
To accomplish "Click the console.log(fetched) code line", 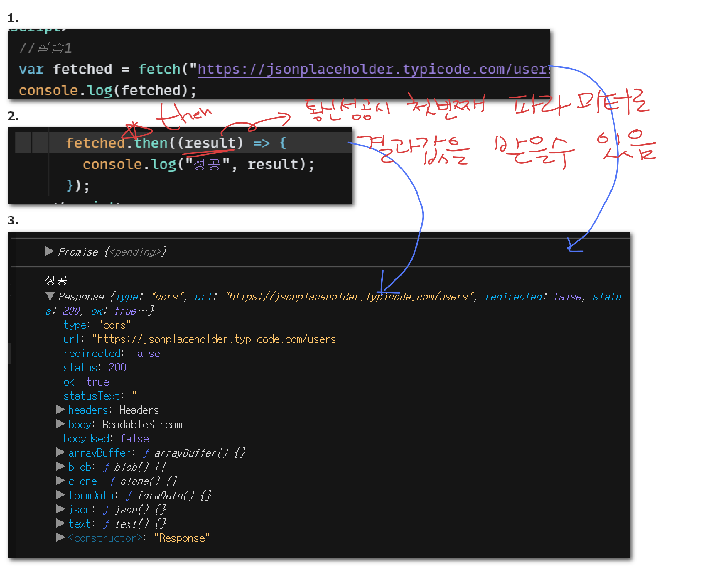I will pyautogui.click(x=107, y=91).
